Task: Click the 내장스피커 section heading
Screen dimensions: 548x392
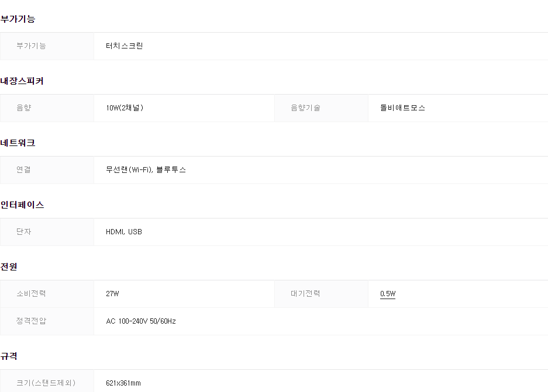Action: (x=22, y=81)
